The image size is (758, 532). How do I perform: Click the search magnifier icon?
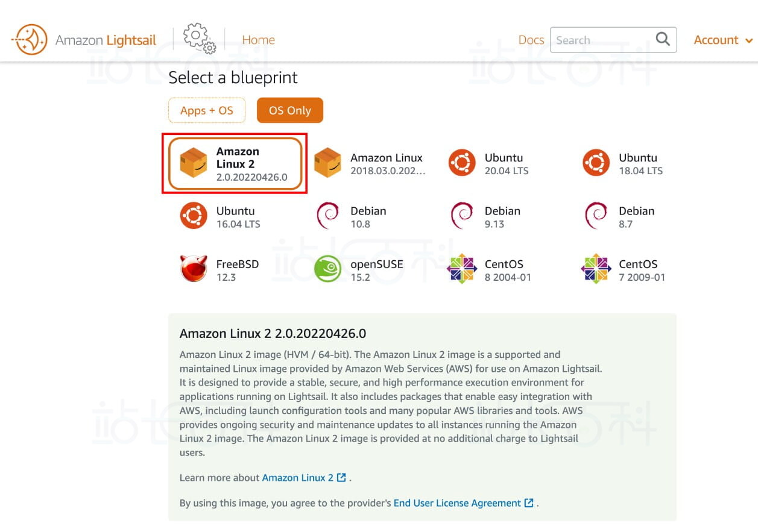click(x=663, y=40)
